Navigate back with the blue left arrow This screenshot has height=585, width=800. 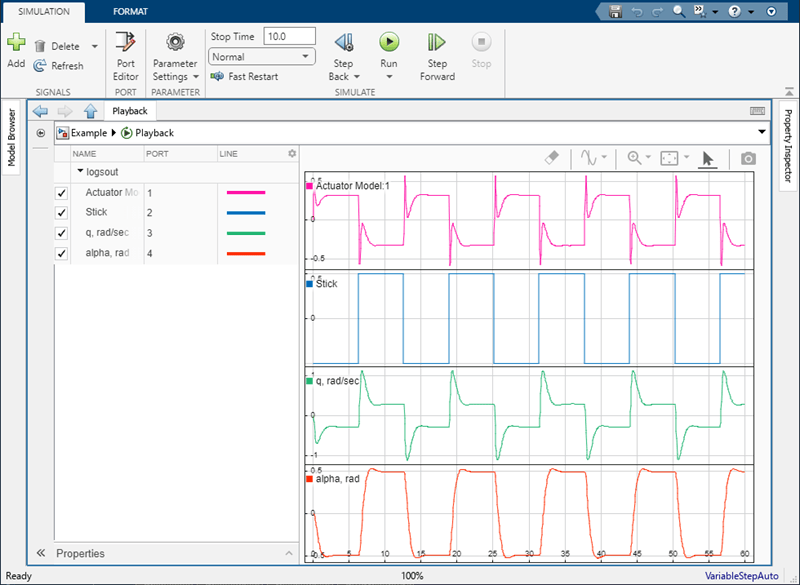pyautogui.click(x=40, y=111)
